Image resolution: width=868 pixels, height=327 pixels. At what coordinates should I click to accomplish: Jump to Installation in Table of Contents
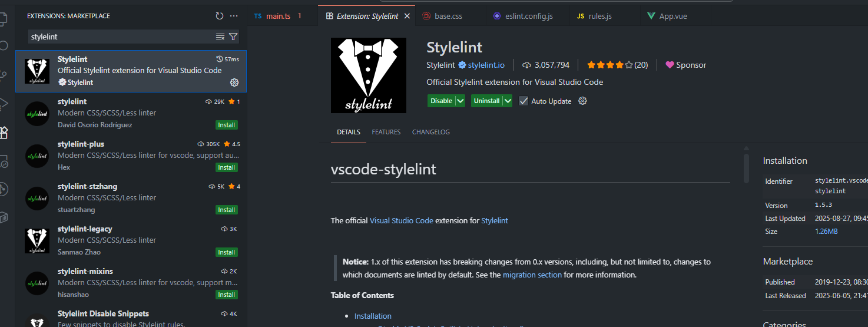[x=373, y=316]
